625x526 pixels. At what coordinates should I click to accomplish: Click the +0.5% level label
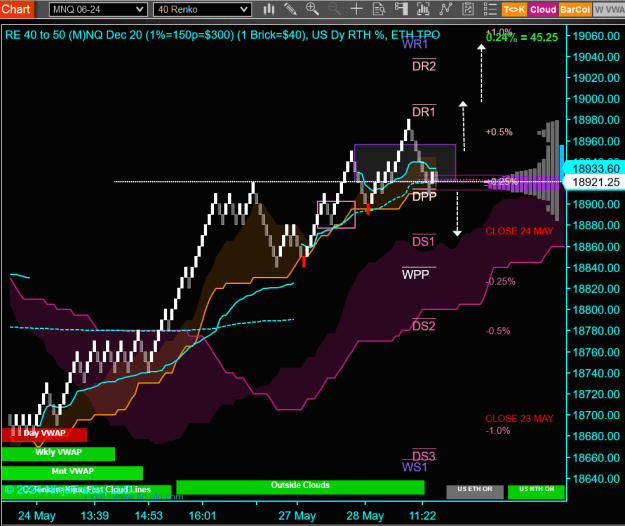[x=499, y=132]
